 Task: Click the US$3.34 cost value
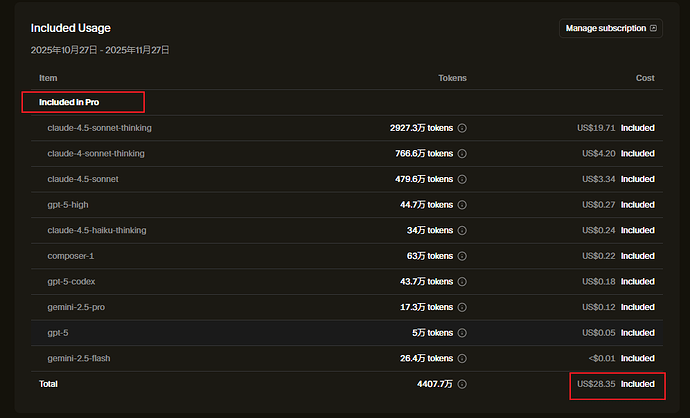point(599,179)
